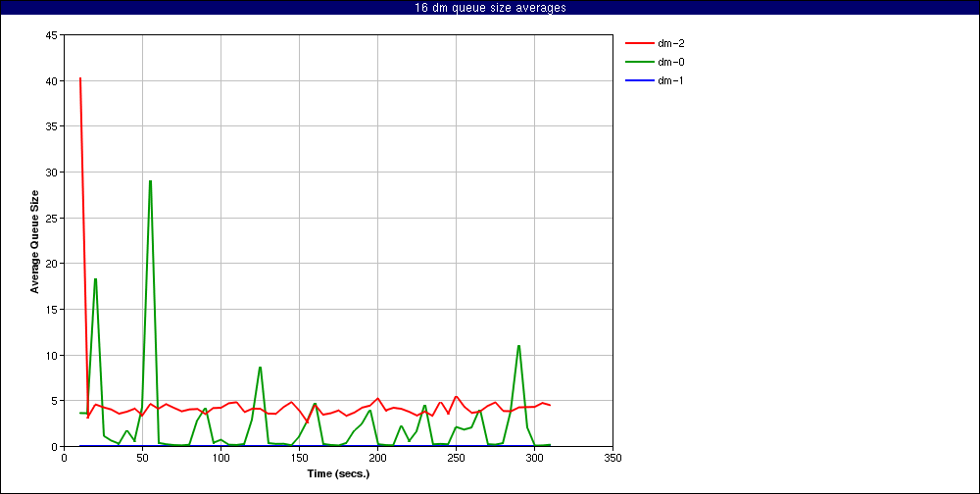The height and width of the screenshot is (494, 980).
Task: Click the 'Time (secs.)' axis label
Action: (338, 473)
